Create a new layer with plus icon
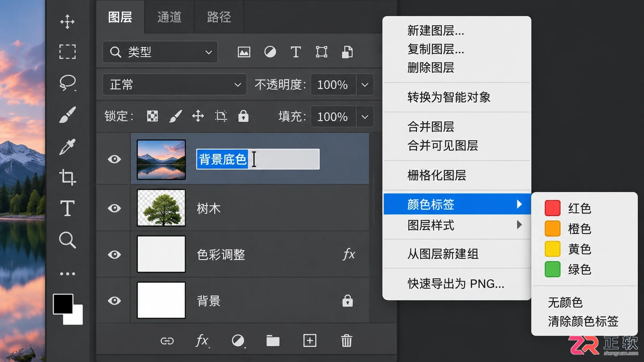This screenshot has height=362, width=644. point(309,341)
